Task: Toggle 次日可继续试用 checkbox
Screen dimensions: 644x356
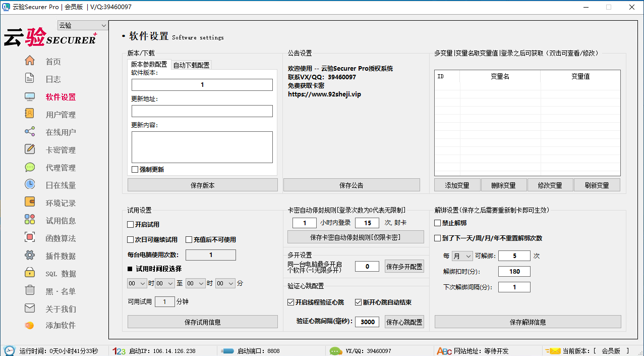Action: (x=131, y=239)
